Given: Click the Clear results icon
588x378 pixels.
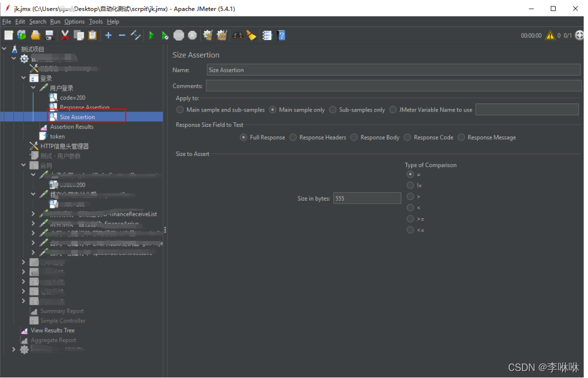Looking at the screenshot, I should (208, 35).
